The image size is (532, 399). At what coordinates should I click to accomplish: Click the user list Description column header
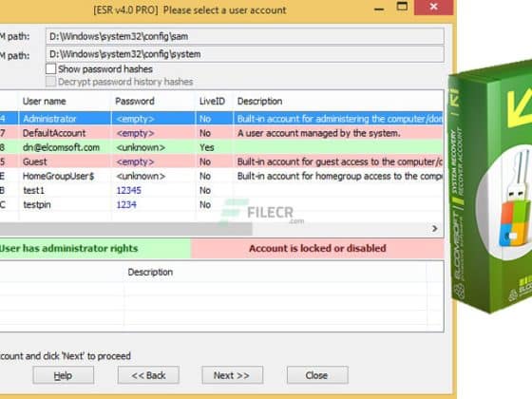pos(338,101)
